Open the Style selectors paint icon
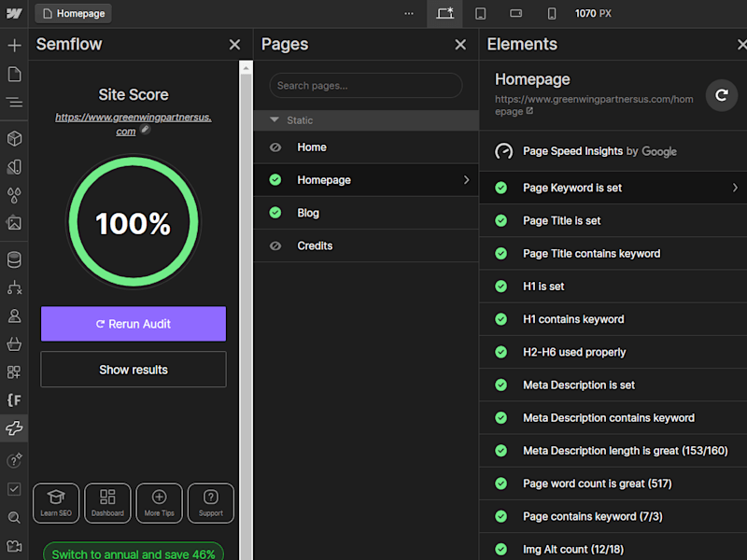747x560 pixels. 14,167
